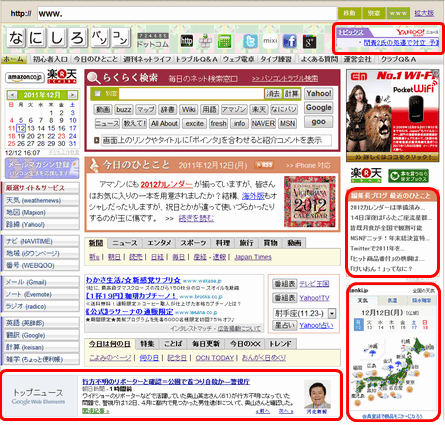Open the Pocket WiFi advertisement banner
445x425 pixels.
[x=392, y=115]
